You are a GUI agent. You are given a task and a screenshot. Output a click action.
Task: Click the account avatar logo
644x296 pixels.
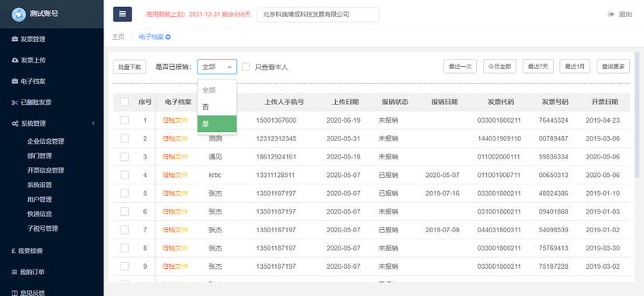[x=19, y=14]
